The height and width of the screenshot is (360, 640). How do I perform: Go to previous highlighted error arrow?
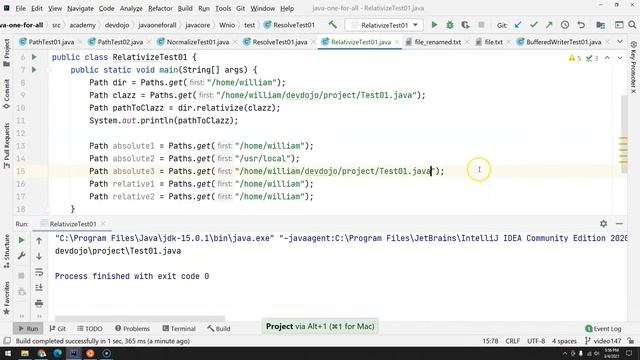click(607, 58)
